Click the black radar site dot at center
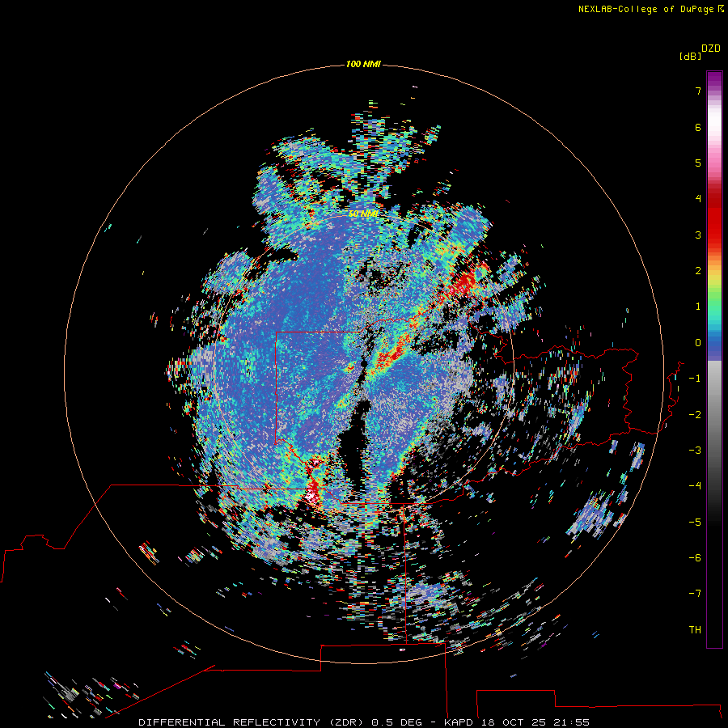 (364, 363)
